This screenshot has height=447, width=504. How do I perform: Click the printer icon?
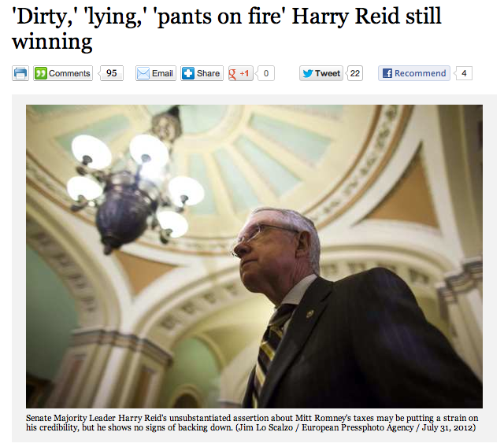click(20, 73)
